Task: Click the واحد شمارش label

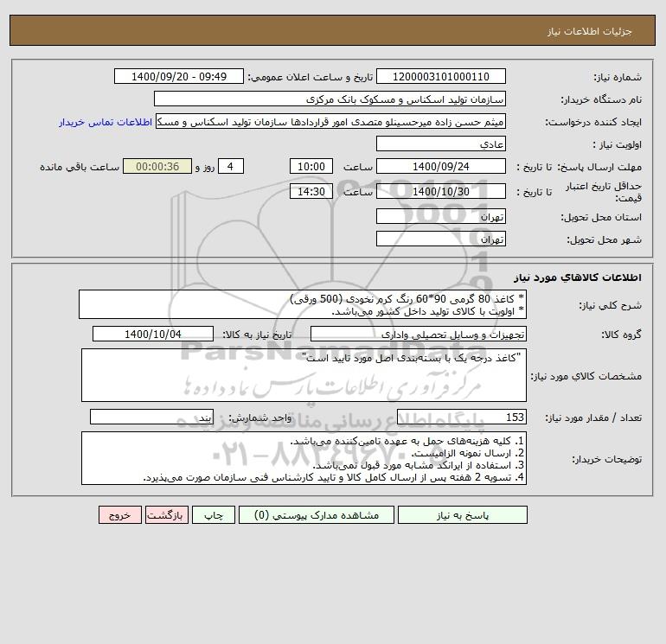Action: pos(260,418)
